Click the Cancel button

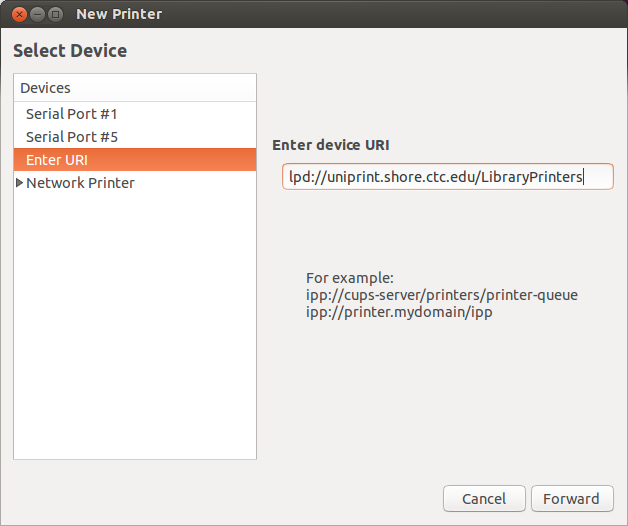coord(484,499)
